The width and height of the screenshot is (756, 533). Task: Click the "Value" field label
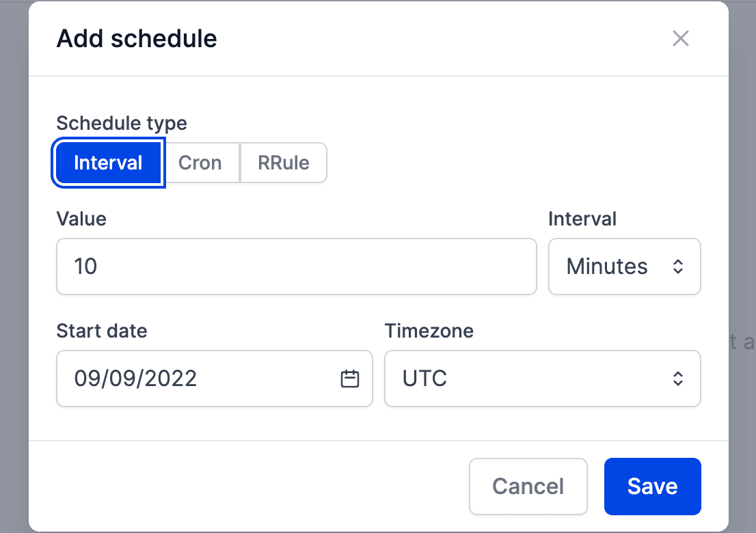pos(81,219)
